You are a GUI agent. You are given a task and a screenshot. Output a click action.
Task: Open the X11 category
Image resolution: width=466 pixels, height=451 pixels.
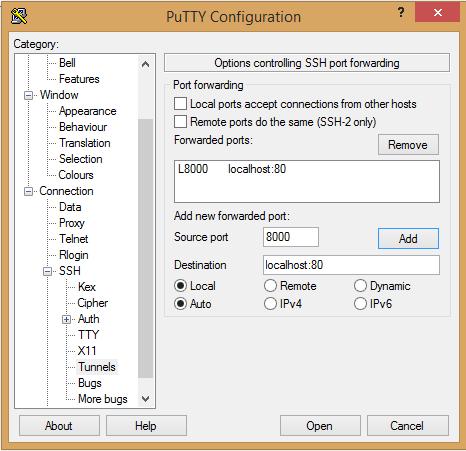click(87, 351)
